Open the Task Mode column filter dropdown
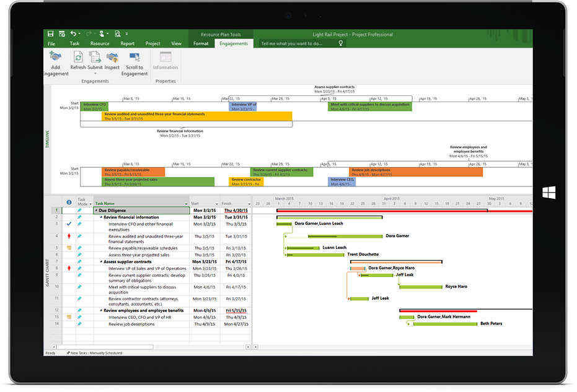 click(x=90, y=204)
